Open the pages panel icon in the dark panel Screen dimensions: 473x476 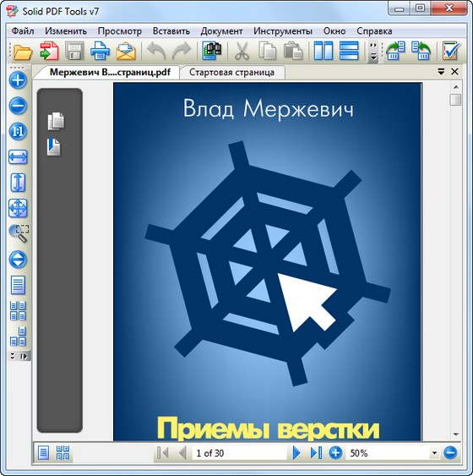pyautogui.click(x=56, y=122)
